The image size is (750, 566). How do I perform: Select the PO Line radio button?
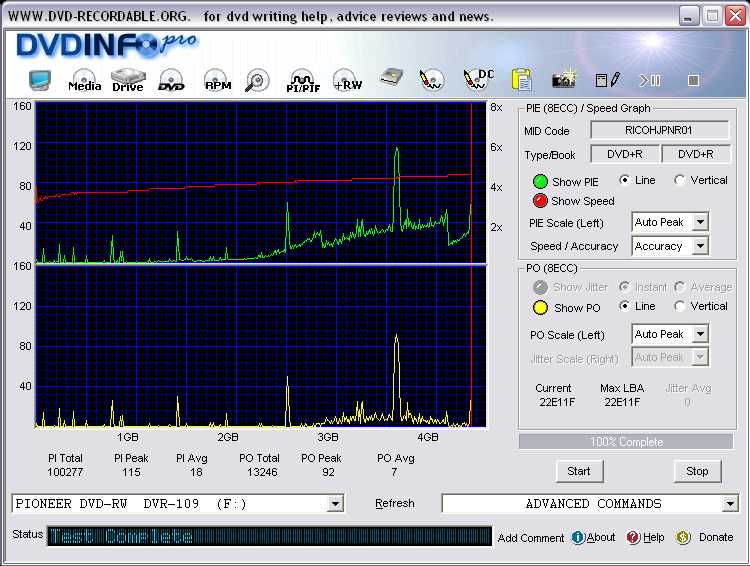point(624,306)
